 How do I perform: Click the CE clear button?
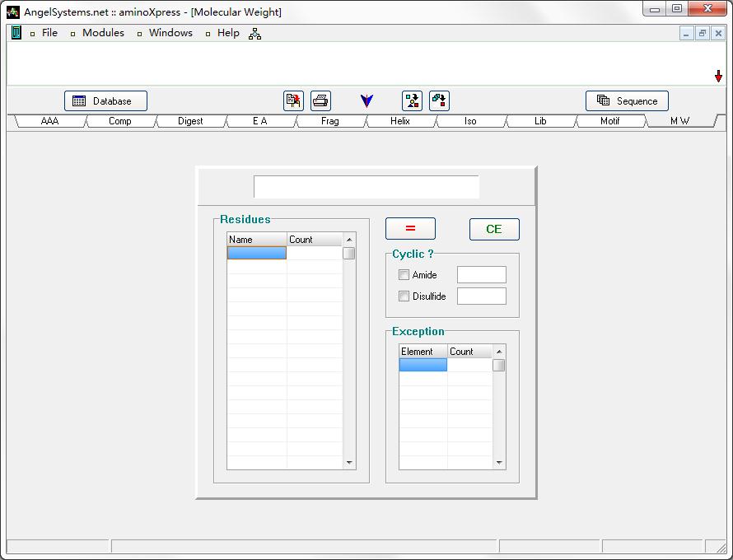494,229
